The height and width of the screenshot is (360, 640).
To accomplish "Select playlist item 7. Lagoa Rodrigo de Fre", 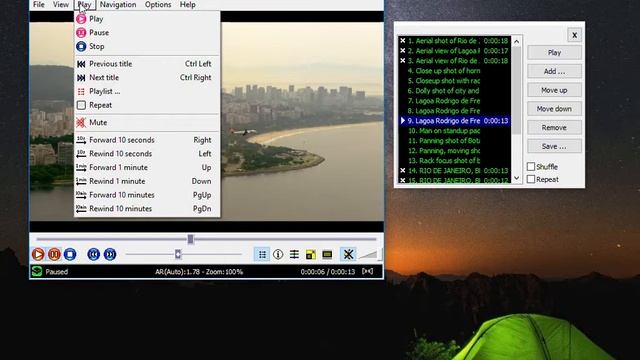I will pos(455,101).
